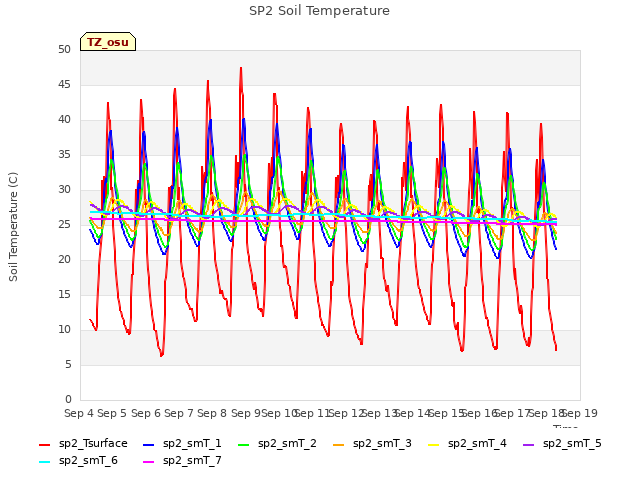
Task: Click the Soil Temperature (C) axis label
Action: (x=13, y=227)
